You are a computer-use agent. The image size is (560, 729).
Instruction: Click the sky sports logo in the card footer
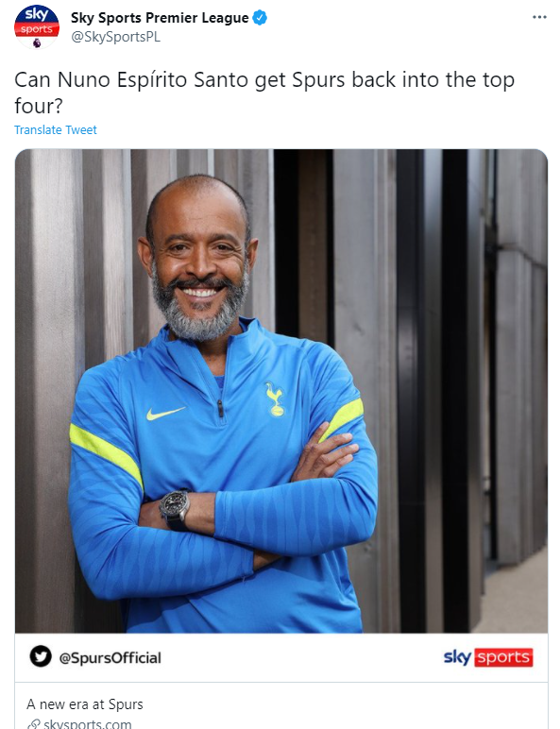click(488, 657)
